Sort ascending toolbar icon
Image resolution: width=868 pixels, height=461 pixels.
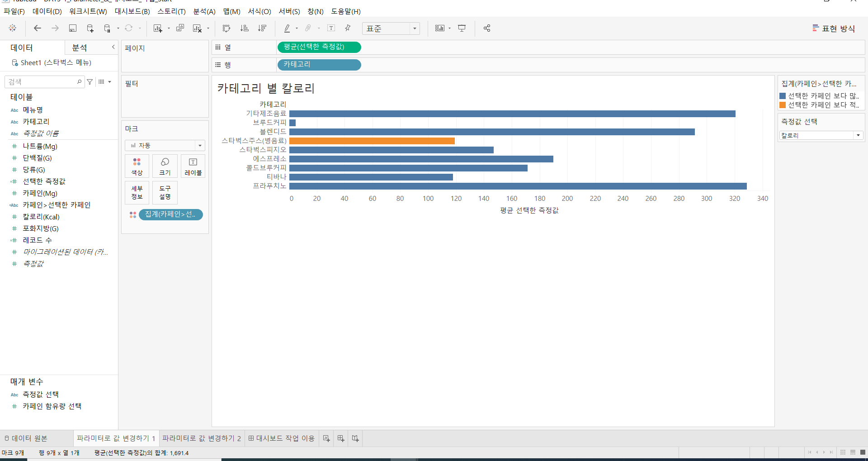pos(245,28)
